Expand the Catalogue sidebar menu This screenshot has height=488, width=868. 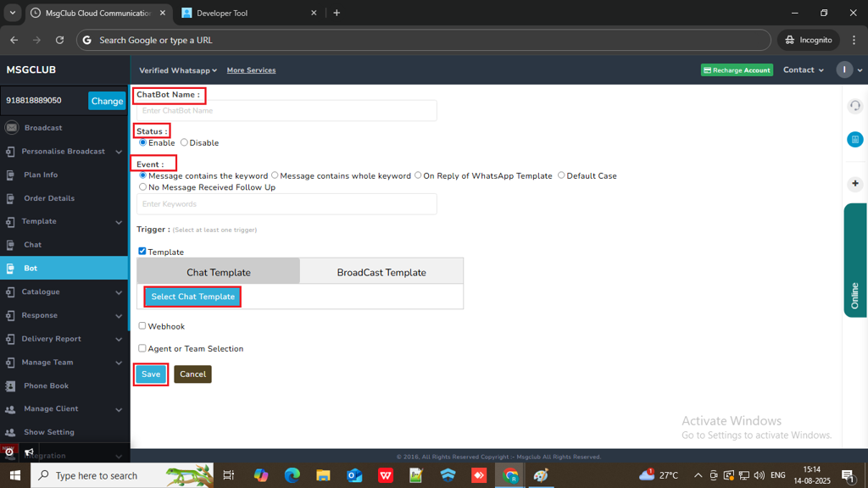(119, 292)
